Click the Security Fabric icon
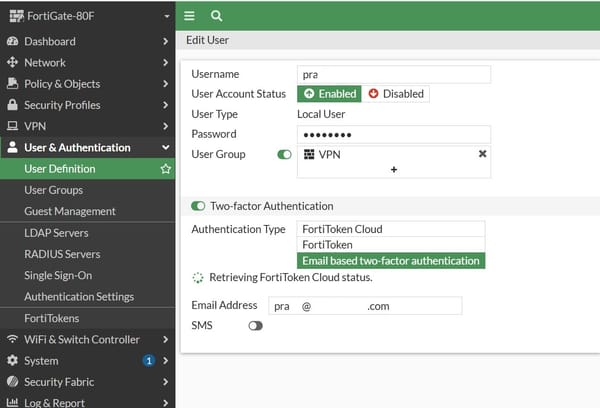 (x=12, y=382)
